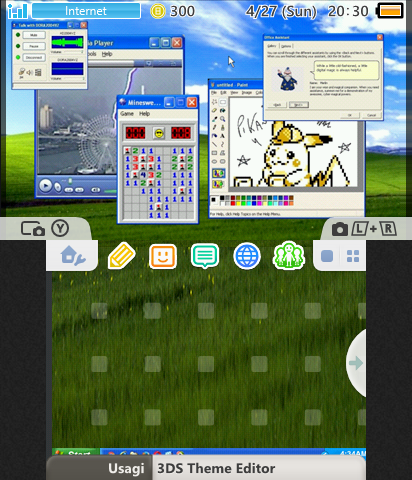The image size is (412, 480).
Task: Select the Airbrush tool in Paint
Action: click(214, 136)
